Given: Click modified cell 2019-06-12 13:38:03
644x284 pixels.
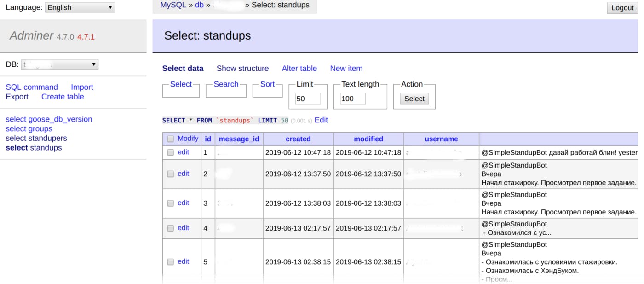Looking at the screenshot, I should [x=368, y=203].
